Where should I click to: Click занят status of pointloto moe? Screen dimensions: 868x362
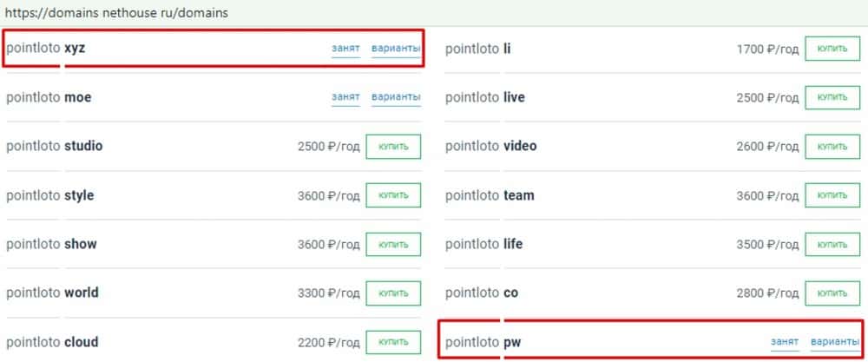345,97
